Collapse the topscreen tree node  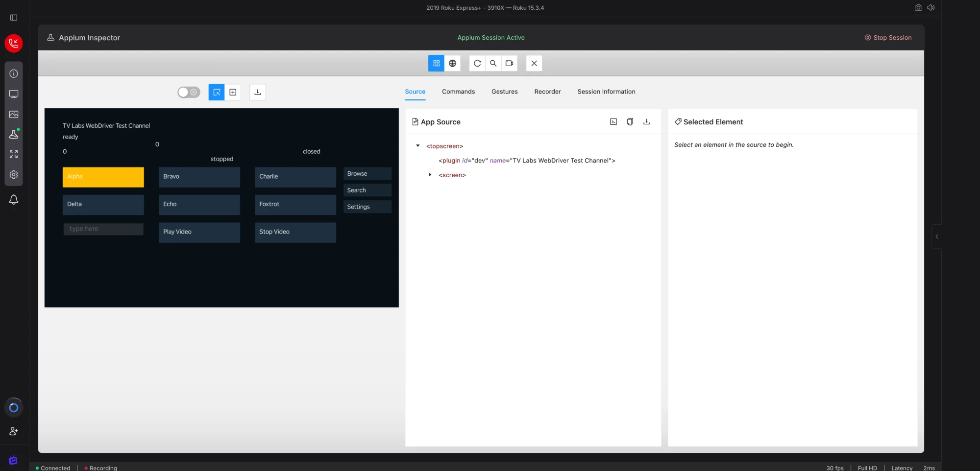[x=418, y=146]
